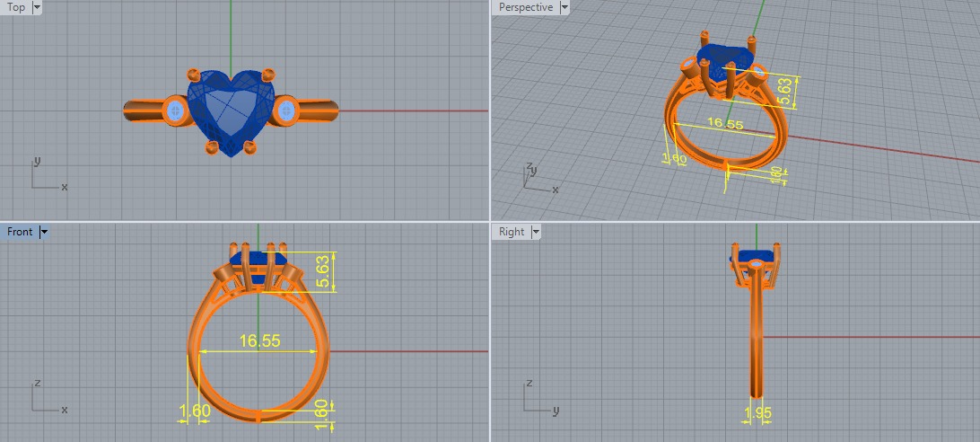
Task: Open the Front viewport dropdown arrow
Action: 43,233
